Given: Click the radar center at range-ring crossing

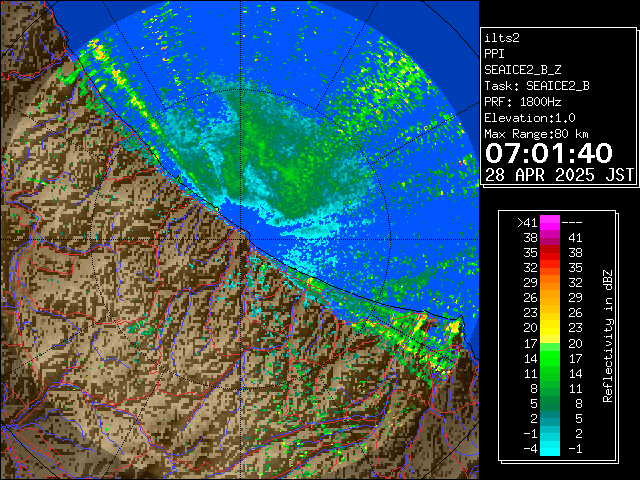Looking at the screenshot, I should 241,240.
